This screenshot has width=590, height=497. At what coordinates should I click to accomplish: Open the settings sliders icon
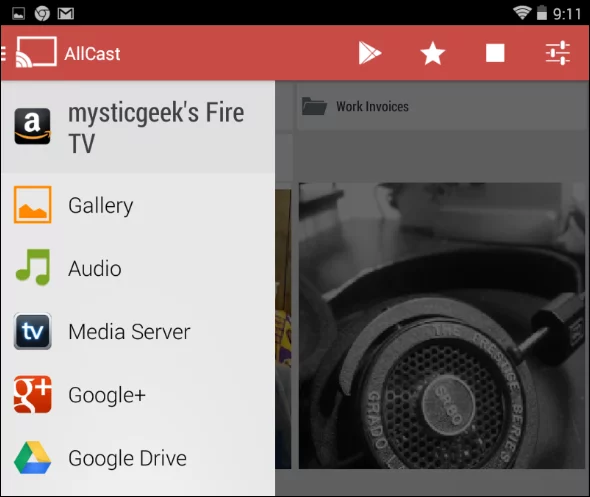pos(558,53)
